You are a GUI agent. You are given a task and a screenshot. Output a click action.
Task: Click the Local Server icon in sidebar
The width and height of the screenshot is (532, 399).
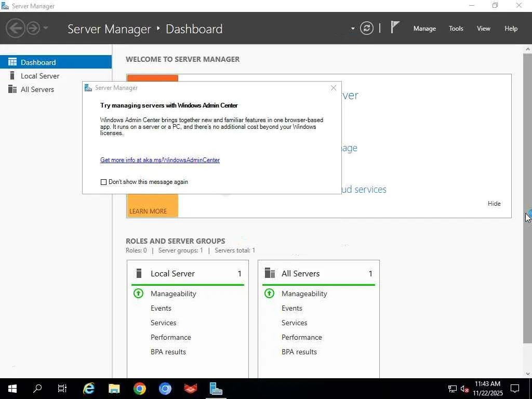pyautogui.click(x=12, y=75)
